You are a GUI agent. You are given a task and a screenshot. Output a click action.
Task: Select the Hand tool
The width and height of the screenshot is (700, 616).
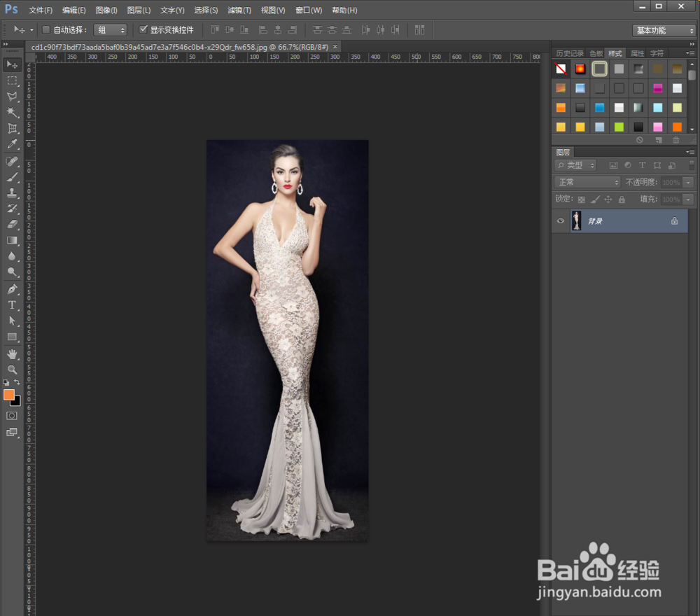(12, 354)
